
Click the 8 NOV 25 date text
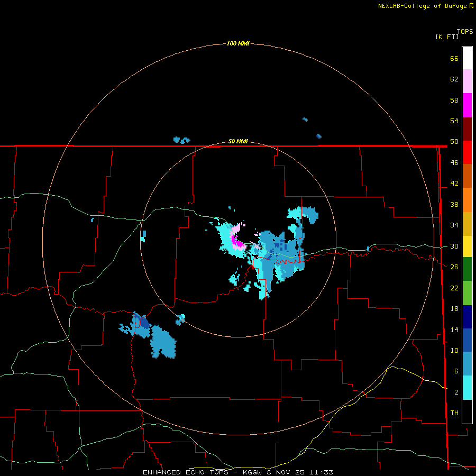[286, 472]
